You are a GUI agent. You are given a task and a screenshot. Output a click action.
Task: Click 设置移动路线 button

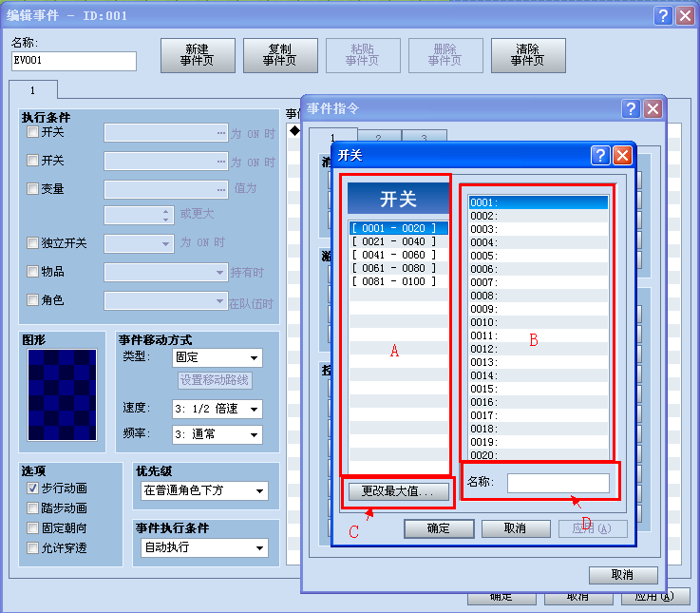coord(215,380)
